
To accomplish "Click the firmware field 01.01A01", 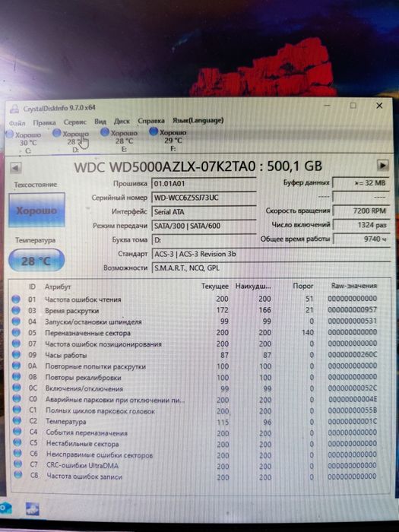I will pyautogui.click(x=204, y=184).
